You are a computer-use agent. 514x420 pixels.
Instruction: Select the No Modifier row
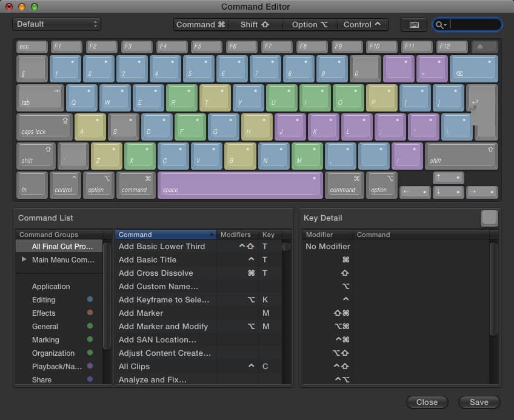395,246
